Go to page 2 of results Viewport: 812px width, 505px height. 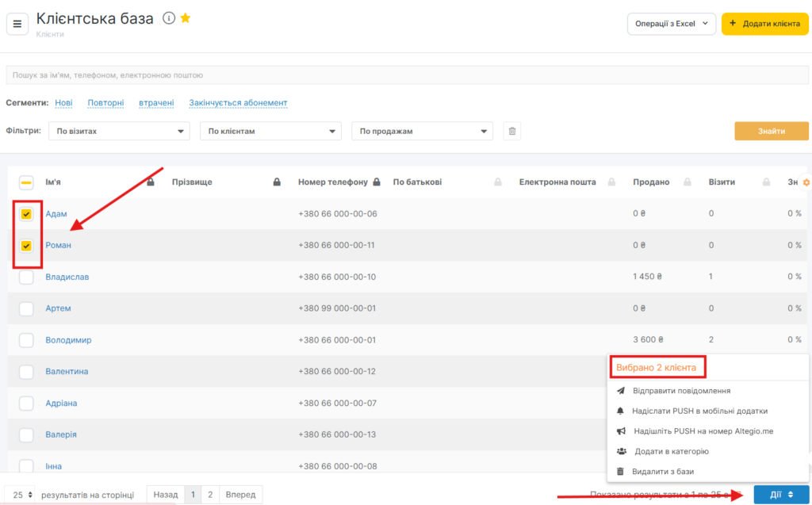210,495
